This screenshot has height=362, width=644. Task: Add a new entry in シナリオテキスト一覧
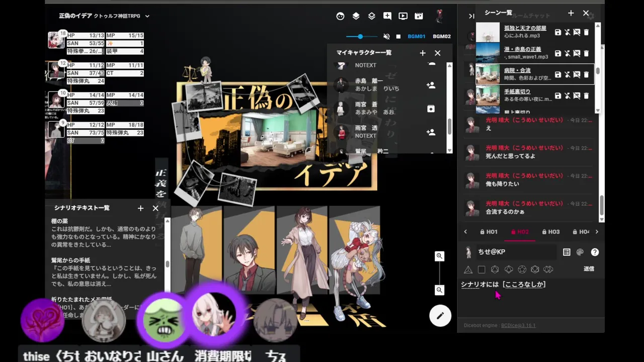pyautogui.click(x=140, y=208)
